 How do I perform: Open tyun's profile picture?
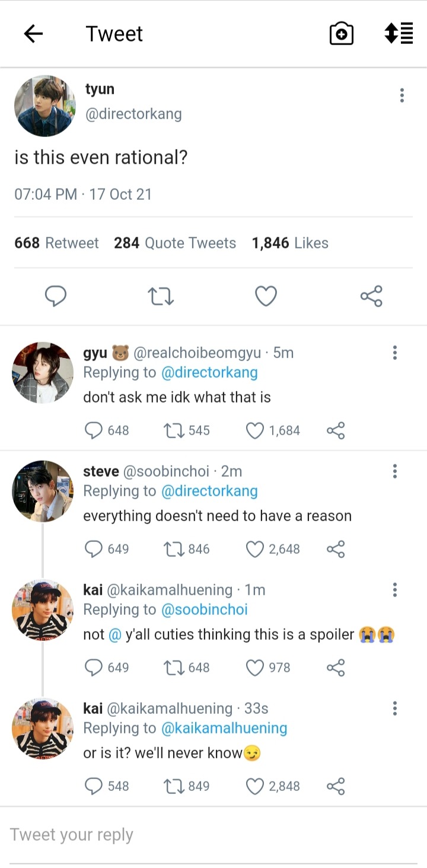[45, 106]
